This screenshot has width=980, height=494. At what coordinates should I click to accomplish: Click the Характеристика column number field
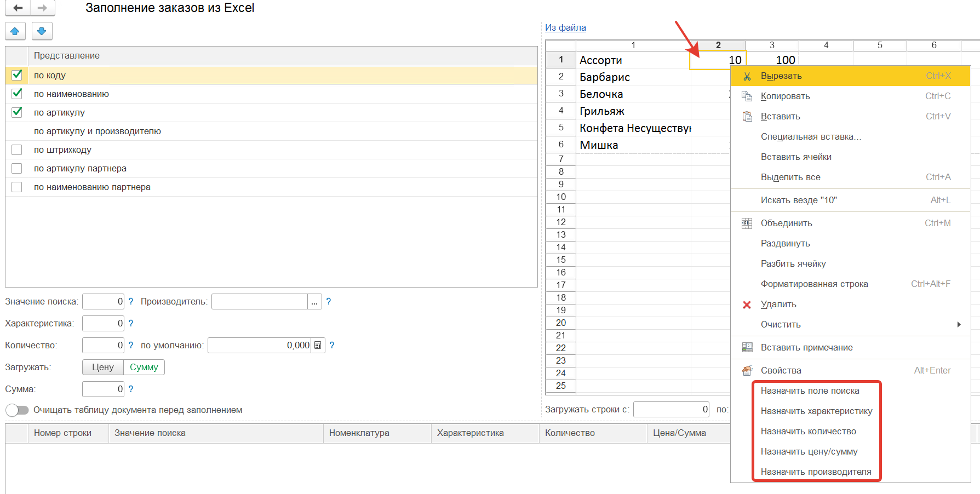[104, 323]
